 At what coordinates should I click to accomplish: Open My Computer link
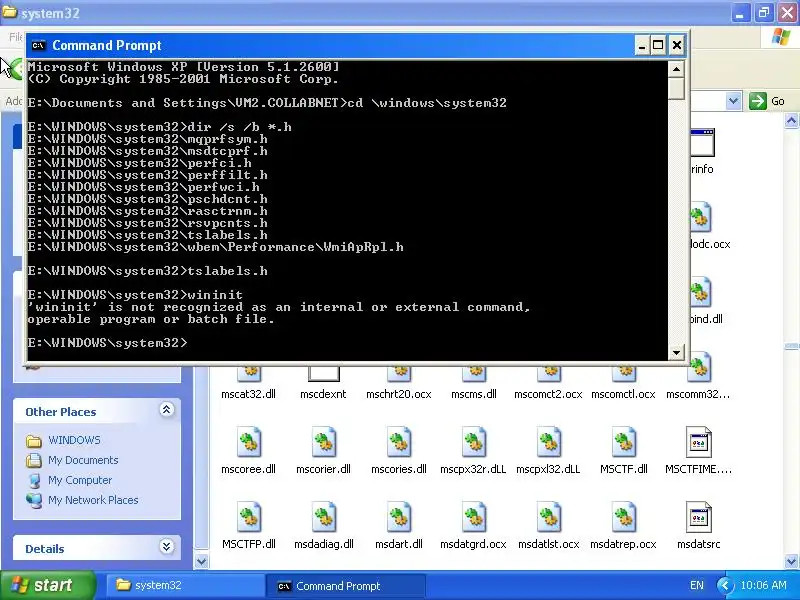[80, 480]
